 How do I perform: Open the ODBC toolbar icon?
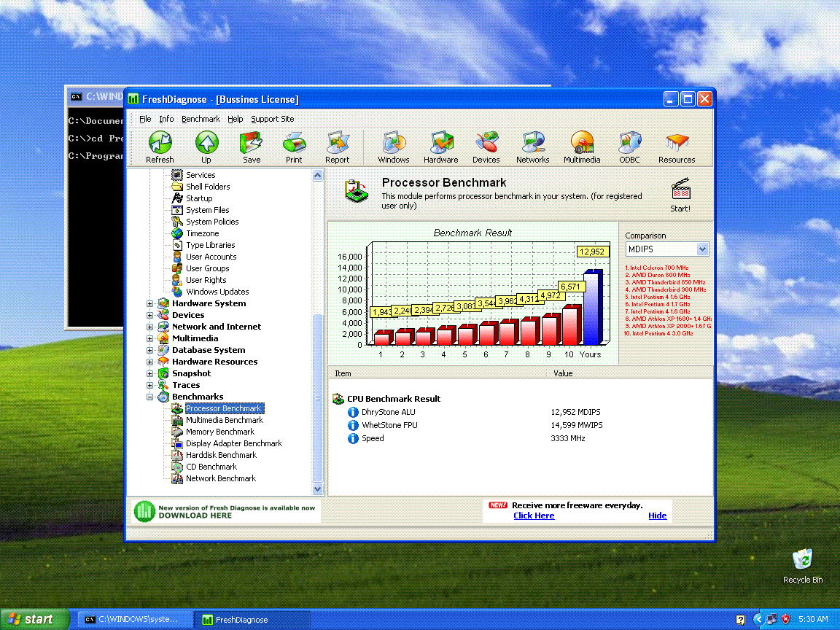[629, 143]
